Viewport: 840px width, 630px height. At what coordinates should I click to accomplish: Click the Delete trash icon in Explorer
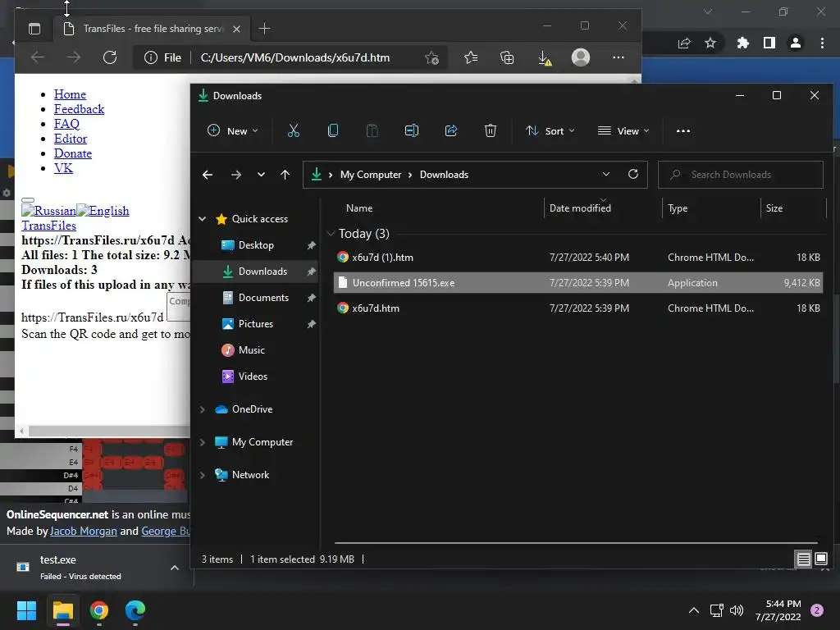(x=491, y=130)
